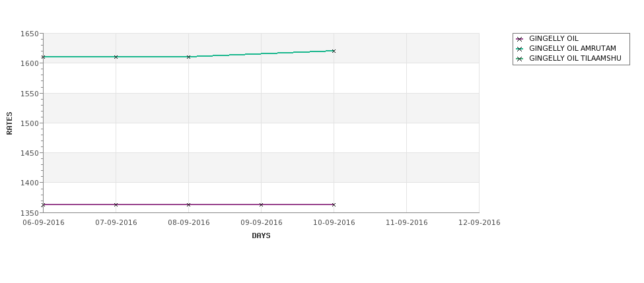Screen dimensions: 644x283
Task: Click the green data point at 08-09-2016
Action: click(x=188, y=57)
